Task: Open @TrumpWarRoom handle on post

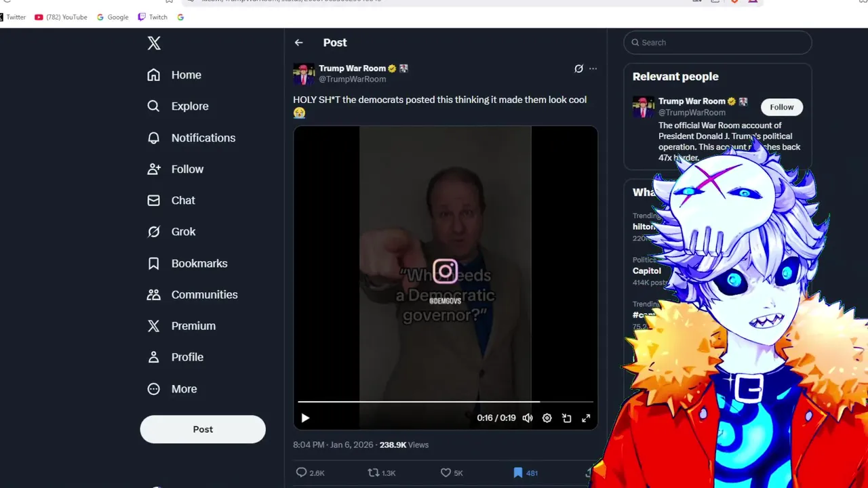Action: tap(352, 79)
